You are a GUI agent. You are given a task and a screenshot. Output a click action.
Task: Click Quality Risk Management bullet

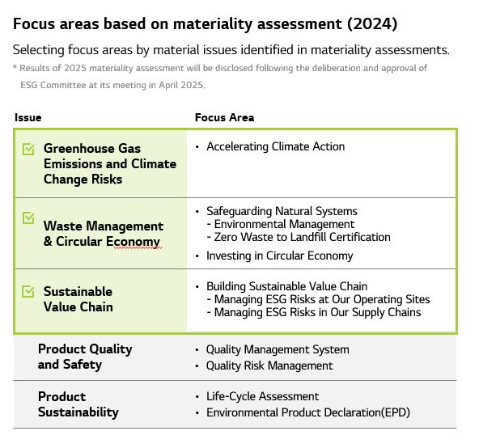(269, 366)
